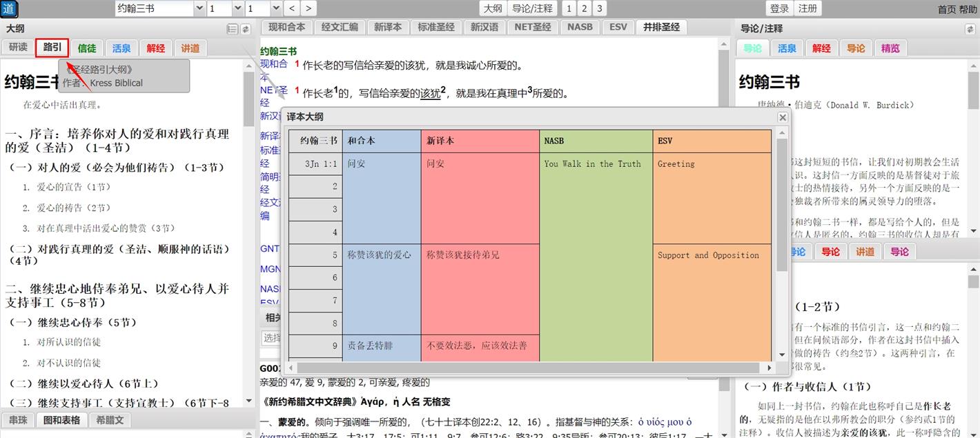Open the chapter number dropdown
980x438 pixels.
coord(223,8)
